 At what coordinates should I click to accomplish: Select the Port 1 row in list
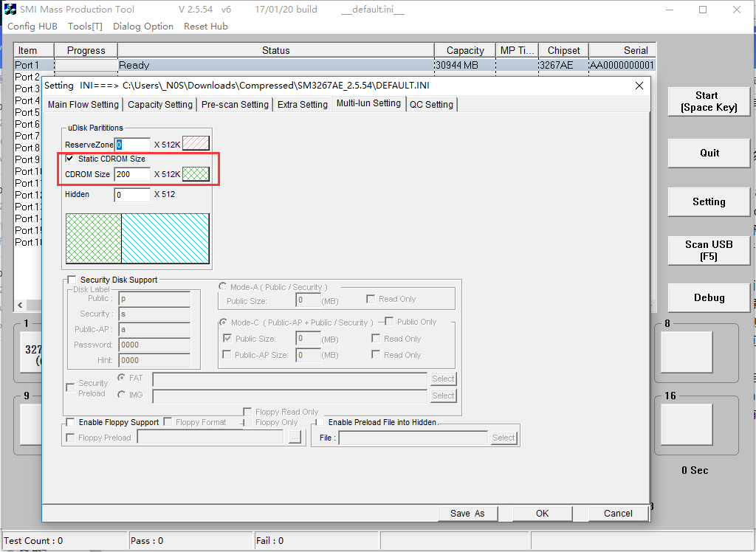click(334, 65)
